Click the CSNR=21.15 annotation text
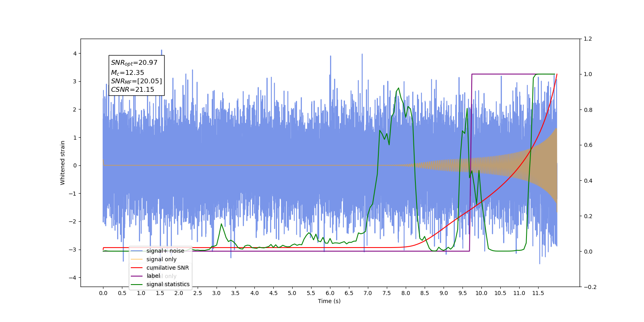 132,90
